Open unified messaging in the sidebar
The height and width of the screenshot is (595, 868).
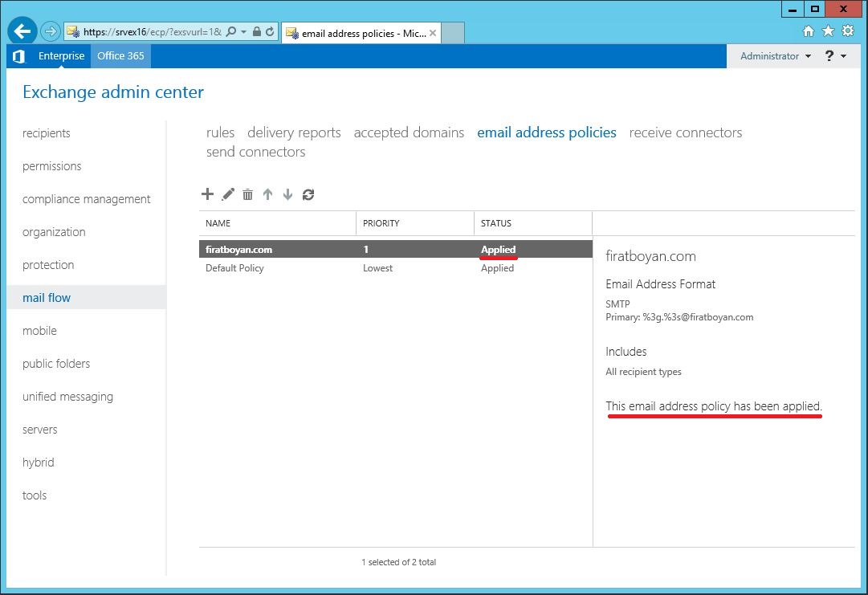point(68,397)
